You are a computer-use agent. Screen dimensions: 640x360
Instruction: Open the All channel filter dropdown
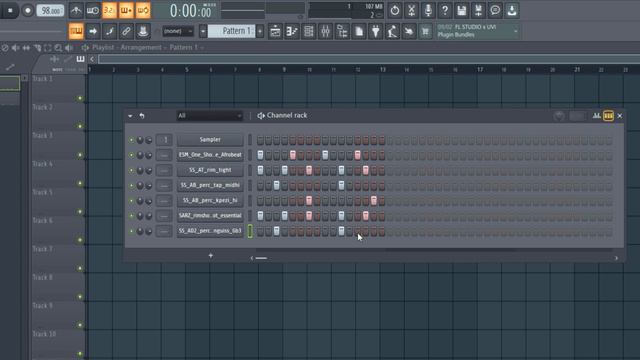click(210, 116)
